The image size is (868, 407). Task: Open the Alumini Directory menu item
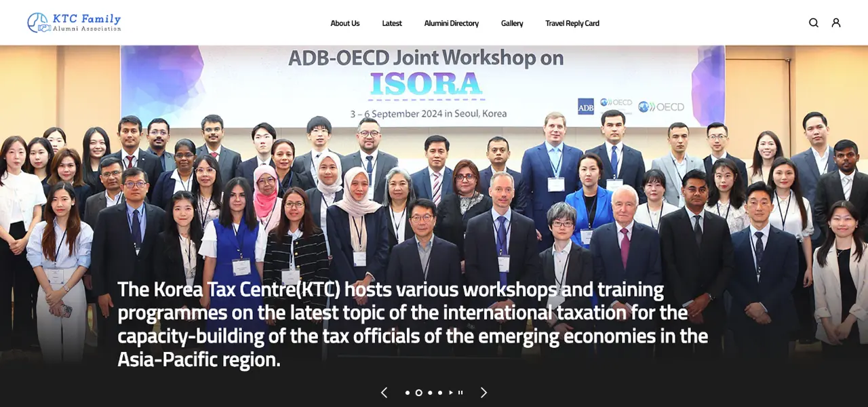point(451,23)
